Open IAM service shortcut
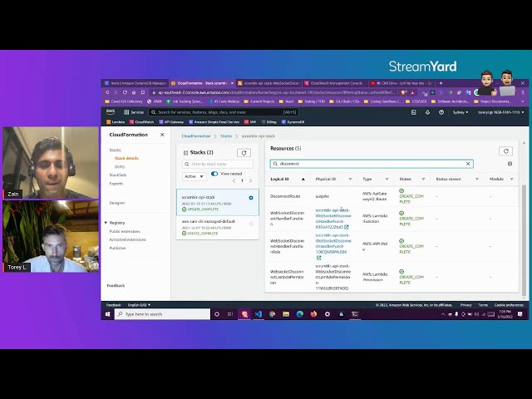Screen dimensions: 532x399 point(250,122)
